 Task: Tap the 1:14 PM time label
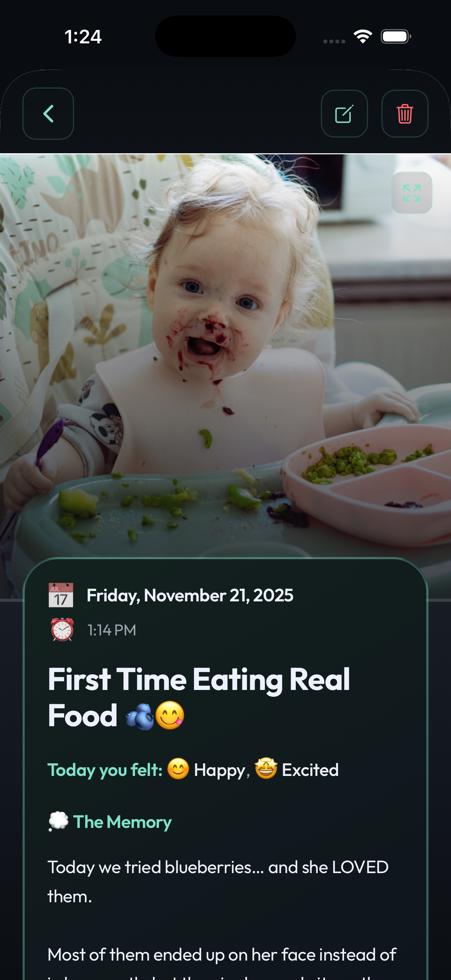(x=112, y=630)
